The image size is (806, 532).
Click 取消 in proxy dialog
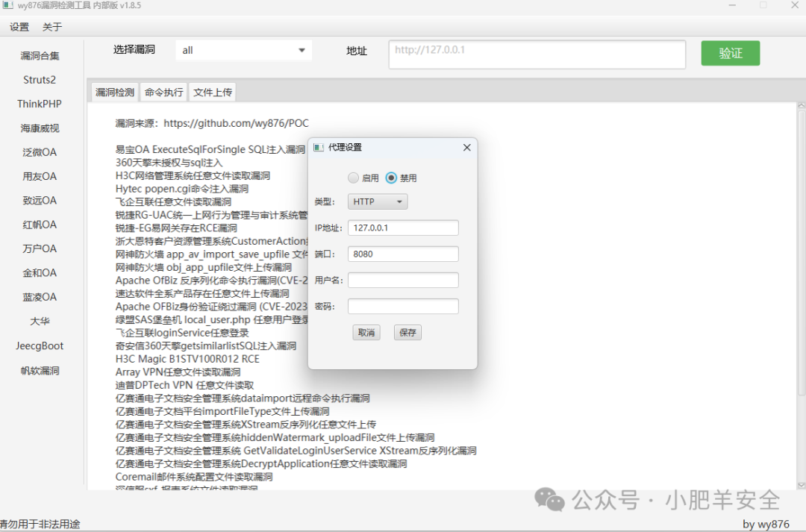pos(366,333)
